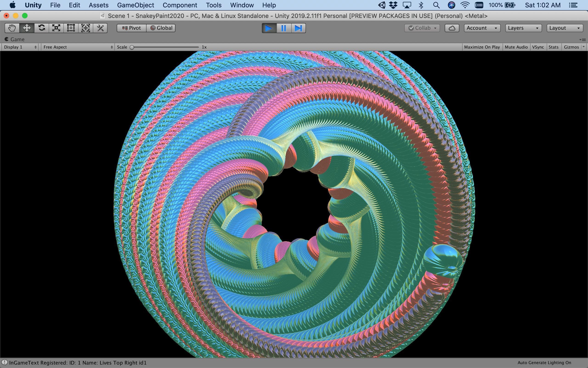This screenshot has width=588, height=368.
Task: Open the Layers dropdown
Action: [523, 28]
